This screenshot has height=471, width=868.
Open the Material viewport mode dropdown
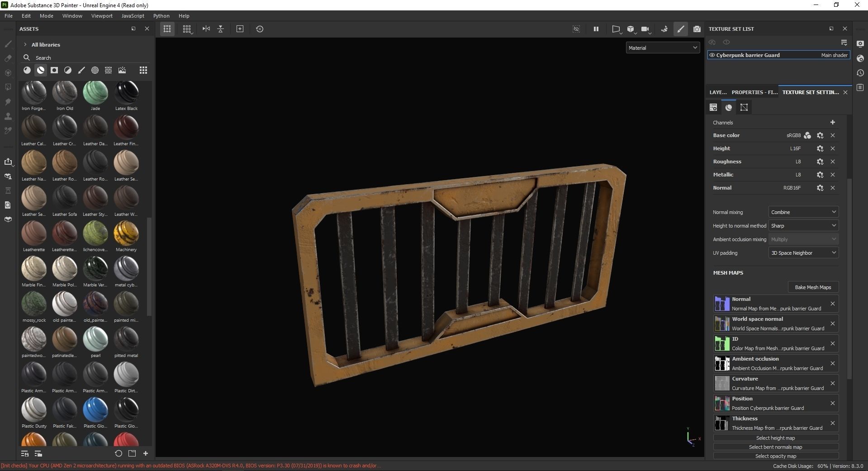click(x=663, y=48)
